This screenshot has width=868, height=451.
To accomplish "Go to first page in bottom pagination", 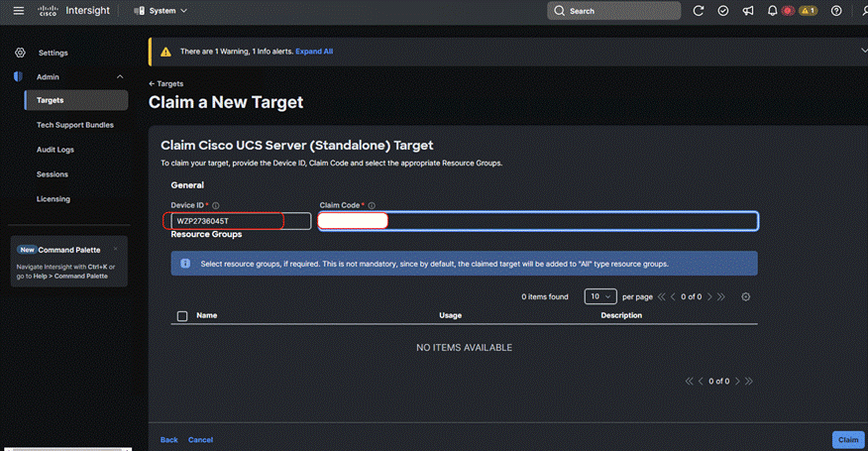I will coord(690,382).
